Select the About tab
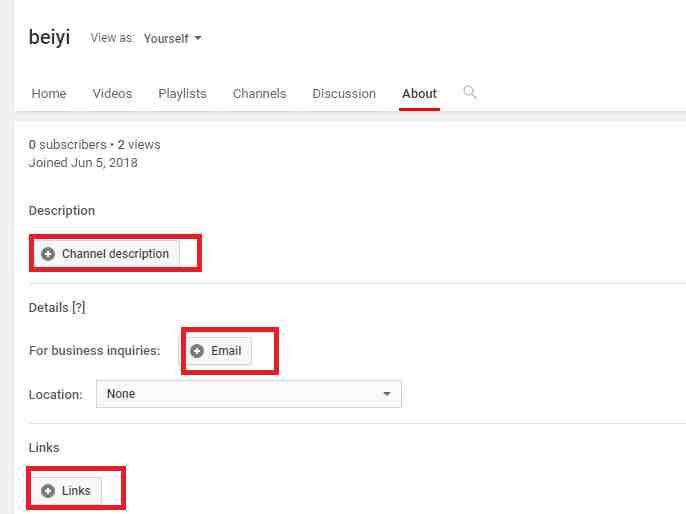 419,94
